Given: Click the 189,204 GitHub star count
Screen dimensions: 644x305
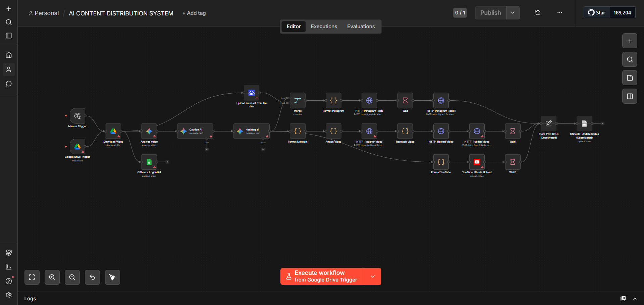Looking at the screenshot, I should 622,13.
